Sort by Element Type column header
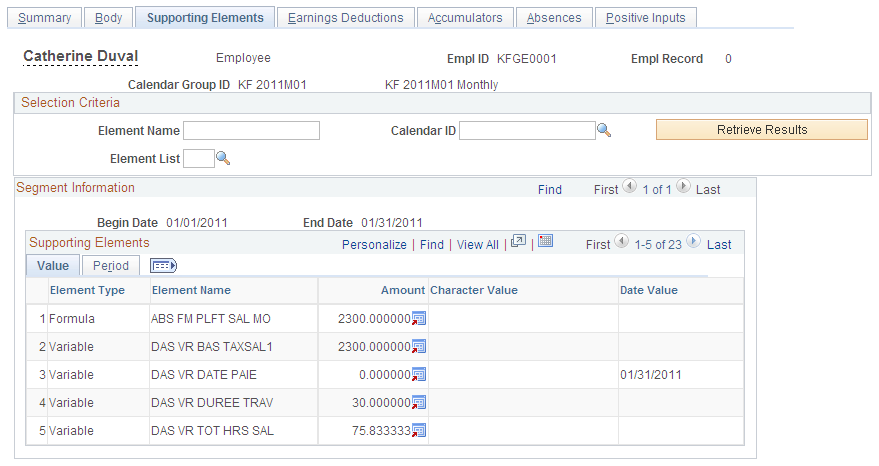 coord(87,290)
